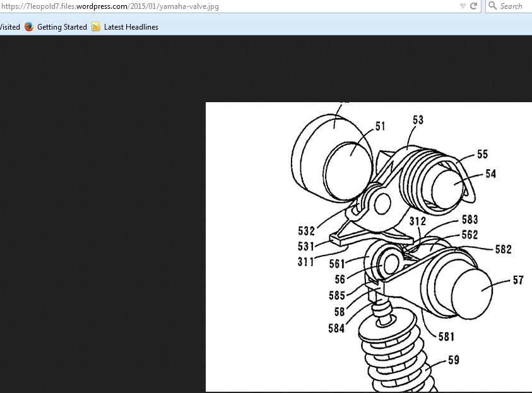
Task: Click part label 584 in the diagram
Action: click(x=336, y=328)
